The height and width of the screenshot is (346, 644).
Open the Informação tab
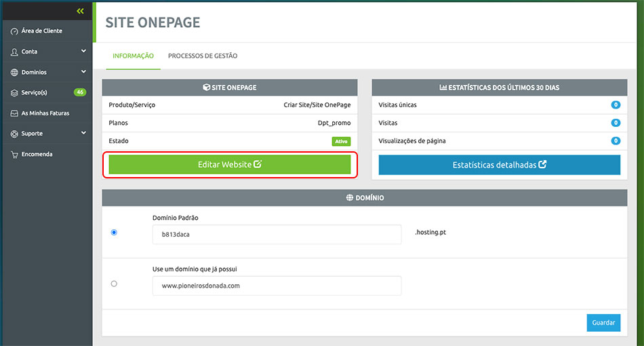133,56
